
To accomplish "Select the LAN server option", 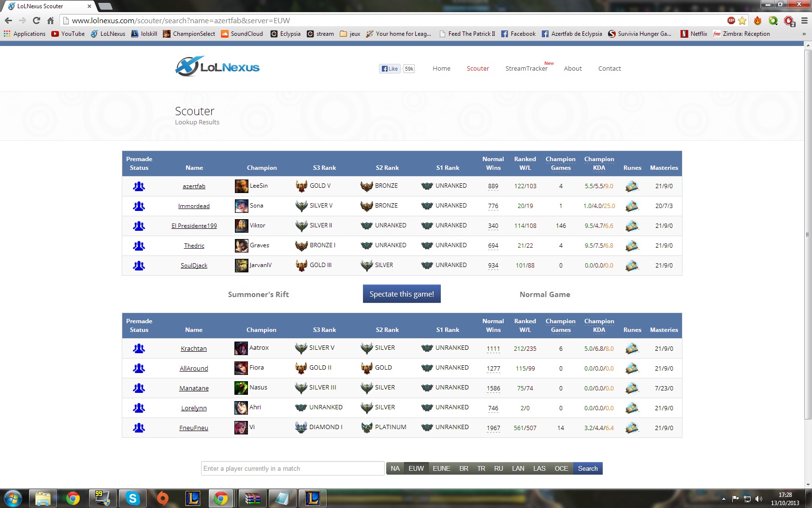I will (518, 468).
